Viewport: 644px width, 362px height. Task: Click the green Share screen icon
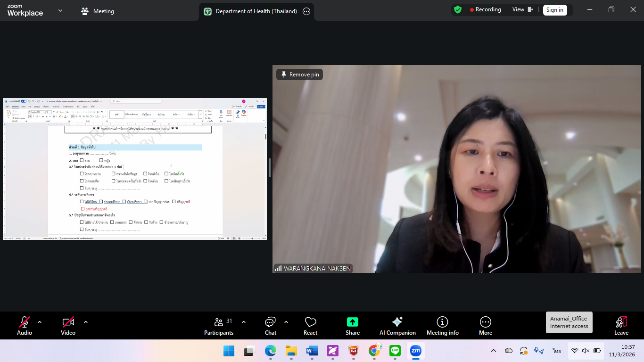pyautogui.click(x=352, y=322)
